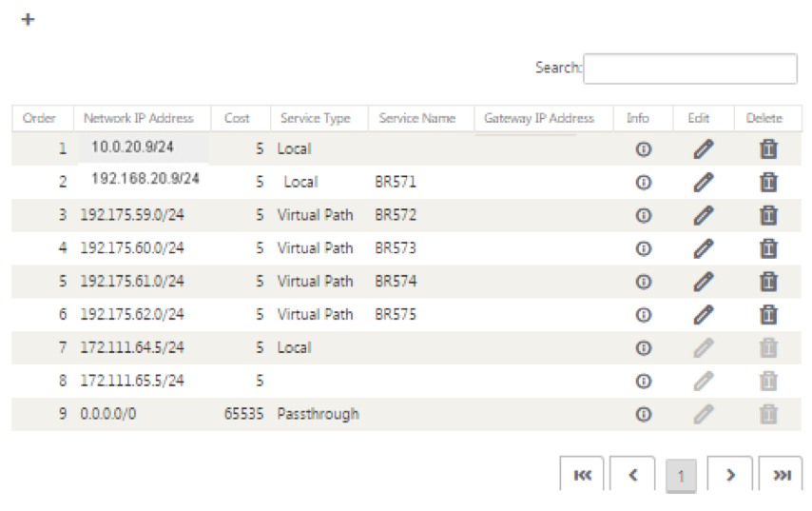This screenshot has width=812, height=511.
Task: Click Virtual Path in the BR572 row
Action: click(315, 215)
